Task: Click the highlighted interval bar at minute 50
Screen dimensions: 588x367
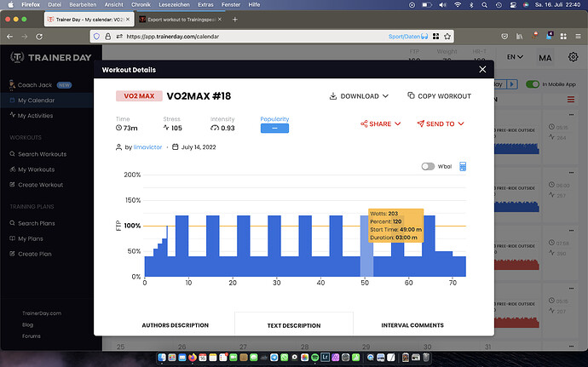Action: click(366, 246)
